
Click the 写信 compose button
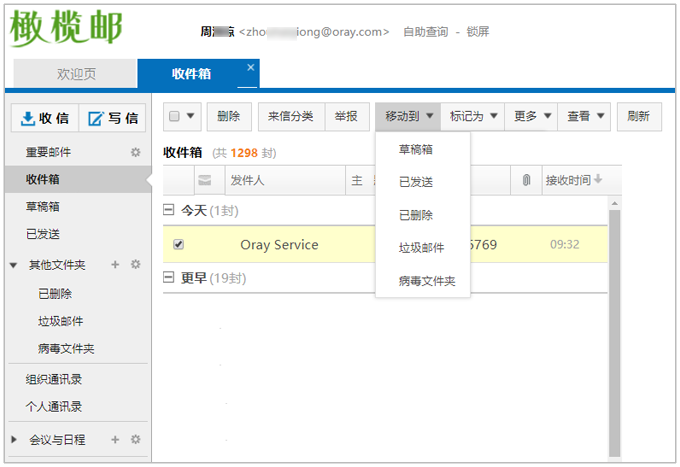coord(112,118)
